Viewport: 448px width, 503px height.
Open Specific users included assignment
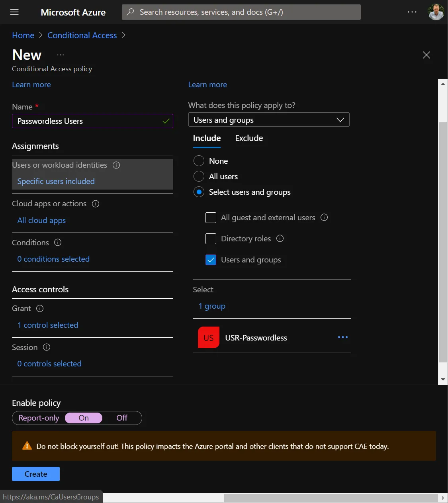(56, 181)
